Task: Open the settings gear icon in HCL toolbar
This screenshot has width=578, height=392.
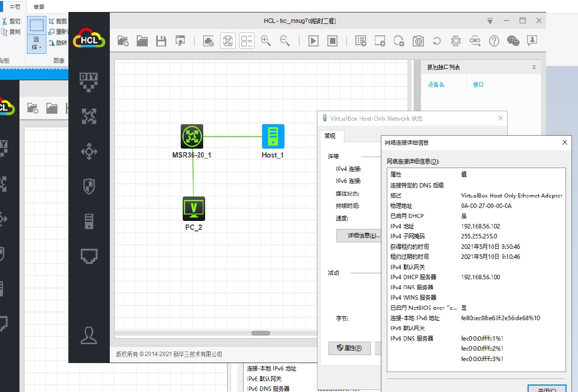Action: (456, 41)
